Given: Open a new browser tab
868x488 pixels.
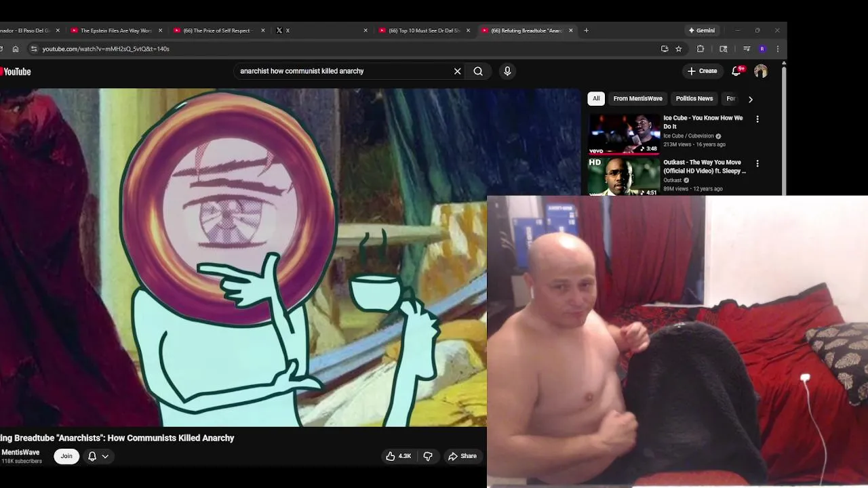Looking at the screenshot, I should (587, 30).
